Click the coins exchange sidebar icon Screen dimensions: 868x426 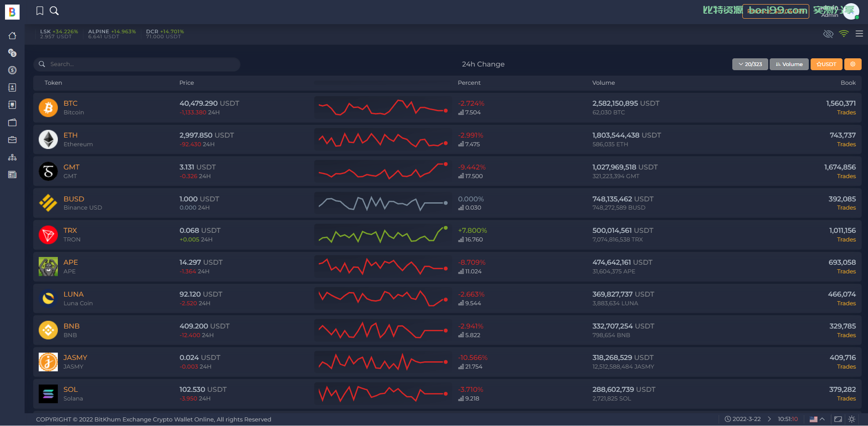pyautogui.click(x=12, y=53)
